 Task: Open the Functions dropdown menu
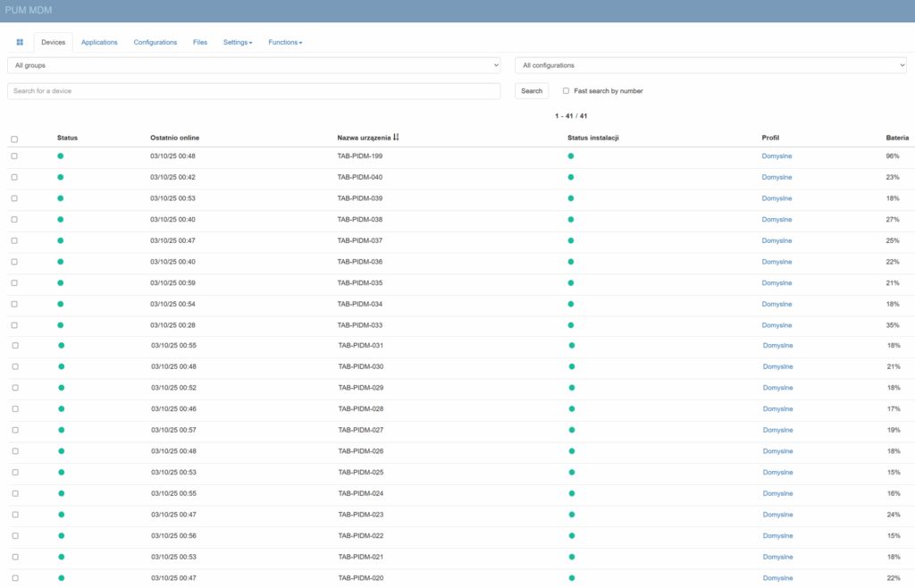tap(285, 42)
